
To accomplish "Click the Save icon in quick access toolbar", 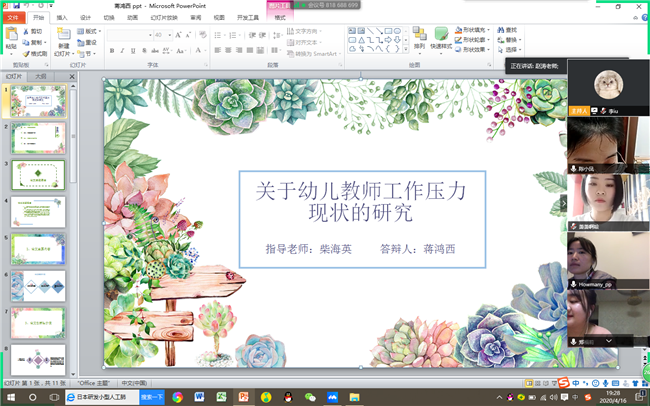I will click(17, 5).
